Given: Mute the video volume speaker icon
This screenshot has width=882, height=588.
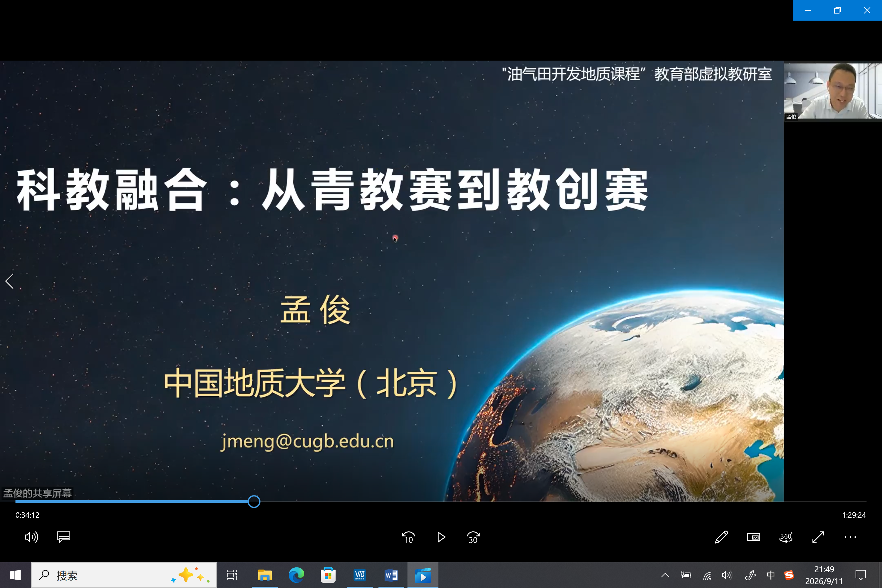Looking at the screenshot, I should (x=32, y=537).
